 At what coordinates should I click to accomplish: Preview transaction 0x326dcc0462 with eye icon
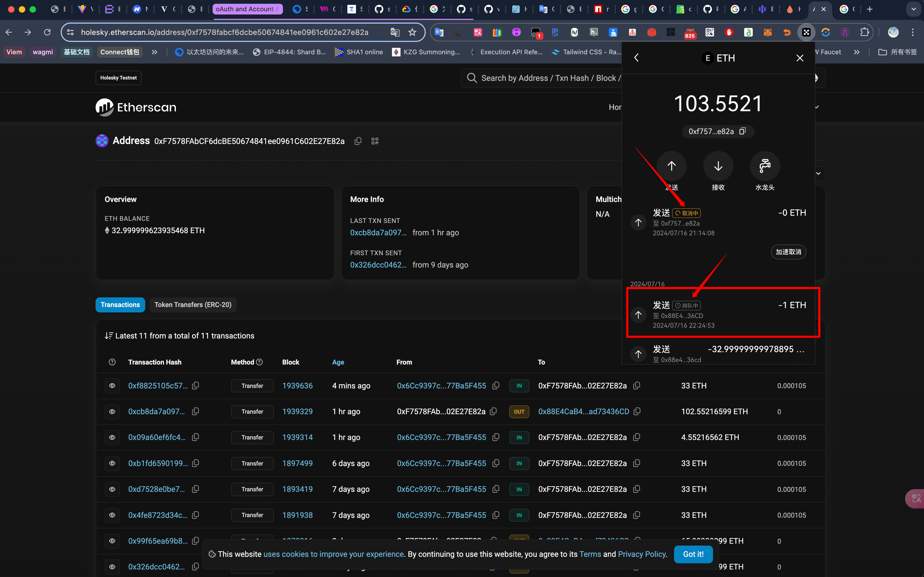(x=112, y=567)
